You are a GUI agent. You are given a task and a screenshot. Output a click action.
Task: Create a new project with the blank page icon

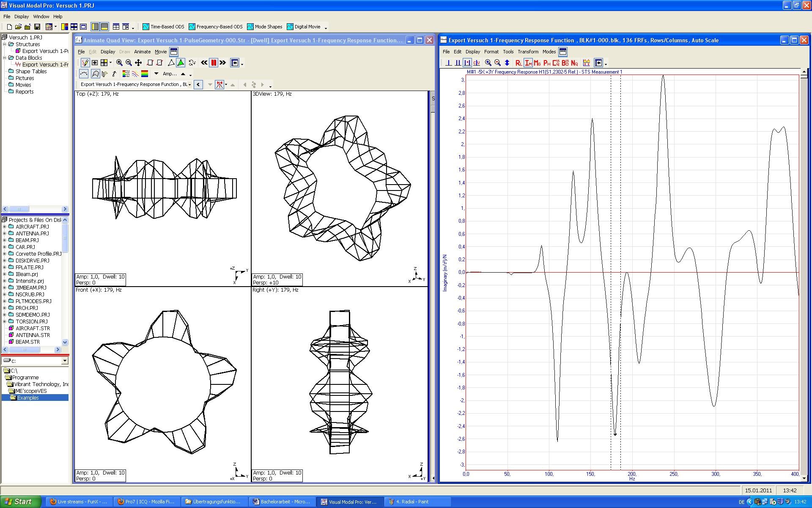point(9,27)
